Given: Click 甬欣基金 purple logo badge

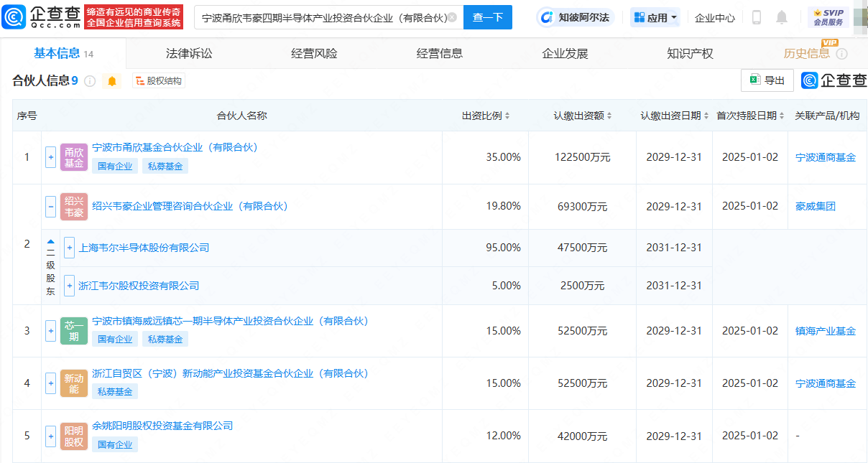Looking at the screenshot, I should pyautogui.click(x=74, y=157).
